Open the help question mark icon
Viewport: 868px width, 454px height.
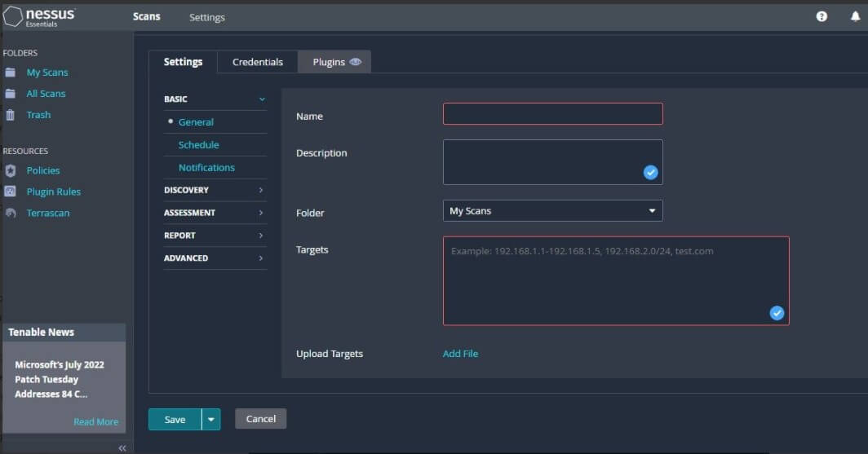(821, 16)
